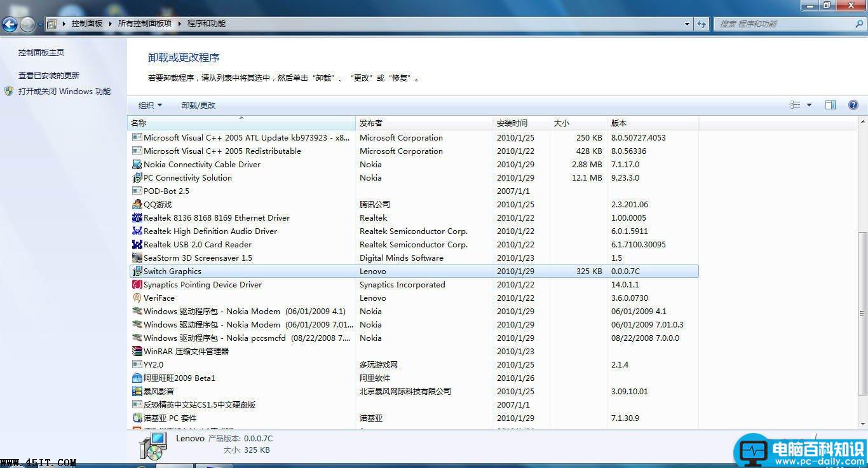Image resolution: width=868 pixels, height=468 pixels.
Task: Click the WinRAR 压缩文件管理器 icon
Action: tap(137, 351)
